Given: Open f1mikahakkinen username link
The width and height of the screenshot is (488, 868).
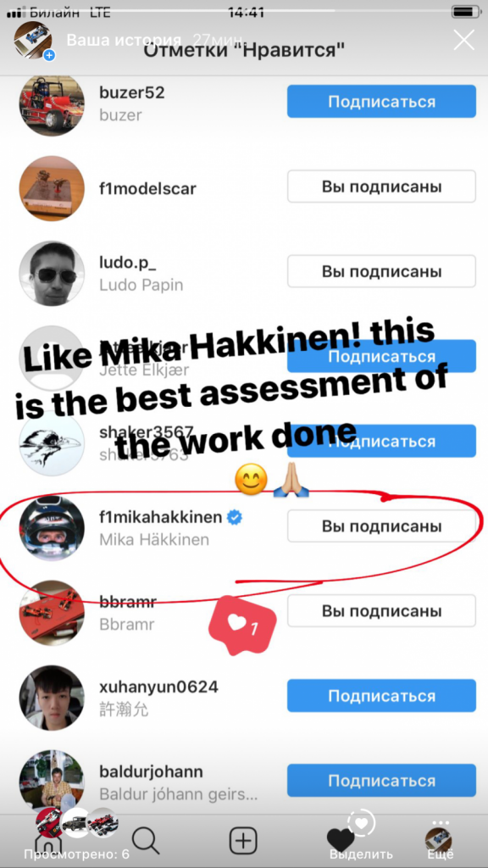Looking at the screenshot, I should pyautogui.click(x=161, y=518).
